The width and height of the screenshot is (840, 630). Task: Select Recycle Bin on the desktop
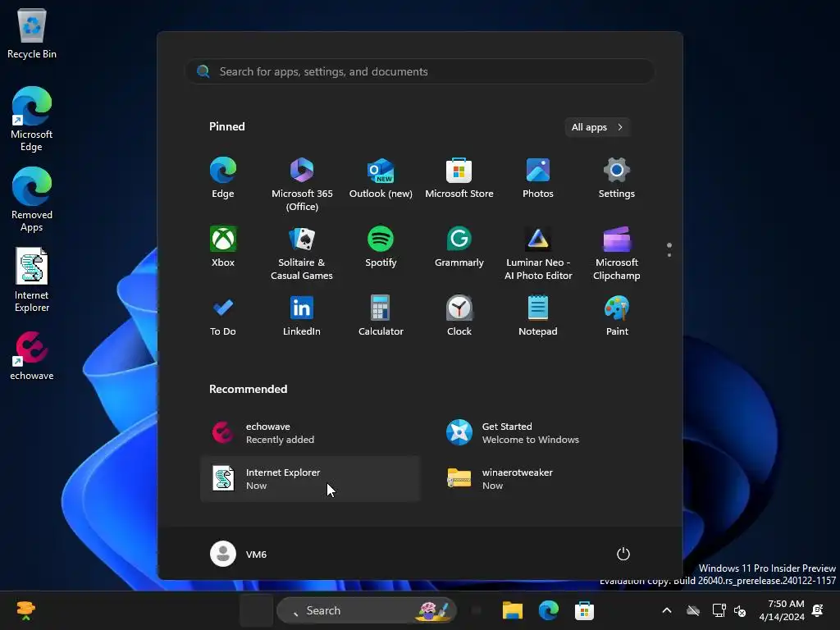[x=32, y=33]
